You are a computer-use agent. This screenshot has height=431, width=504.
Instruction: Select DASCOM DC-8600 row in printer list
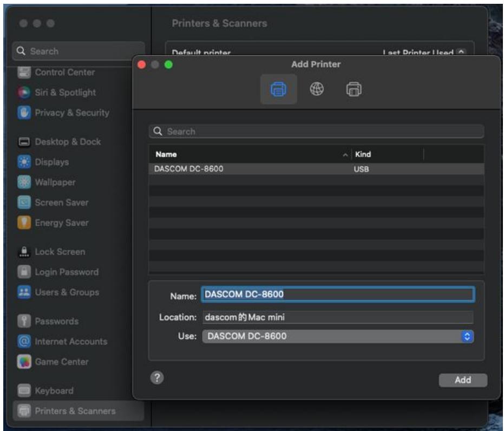click(316, 169)
